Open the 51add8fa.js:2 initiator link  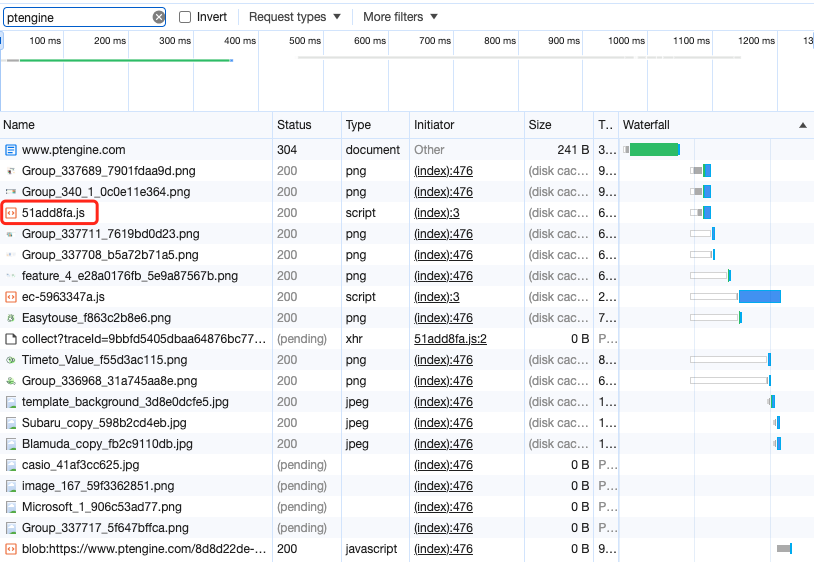450,339
